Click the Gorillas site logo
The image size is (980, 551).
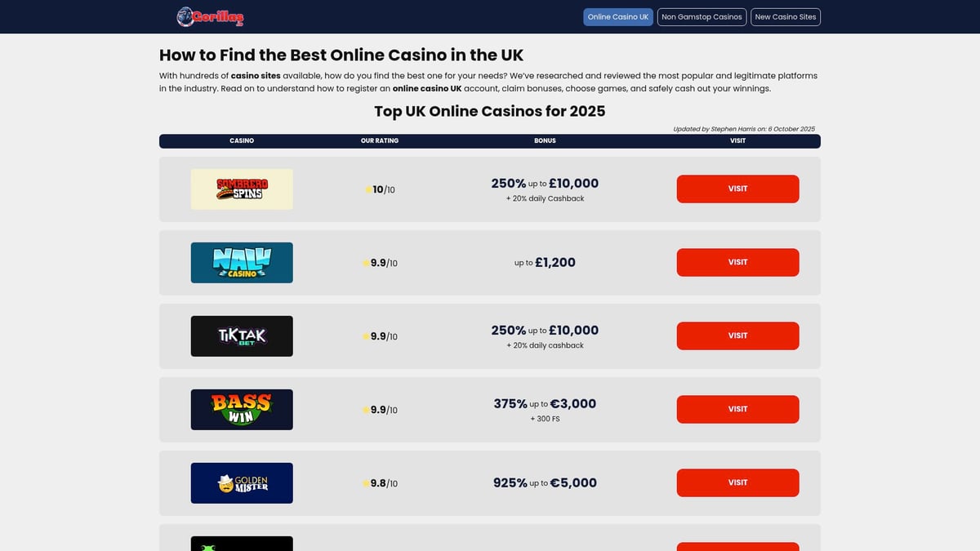(210, 16)
